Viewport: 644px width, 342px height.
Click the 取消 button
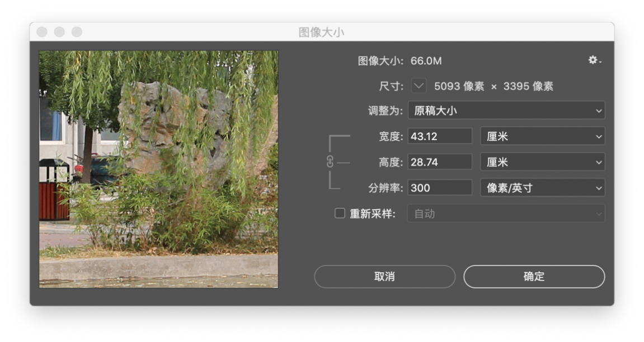(384, 277)
